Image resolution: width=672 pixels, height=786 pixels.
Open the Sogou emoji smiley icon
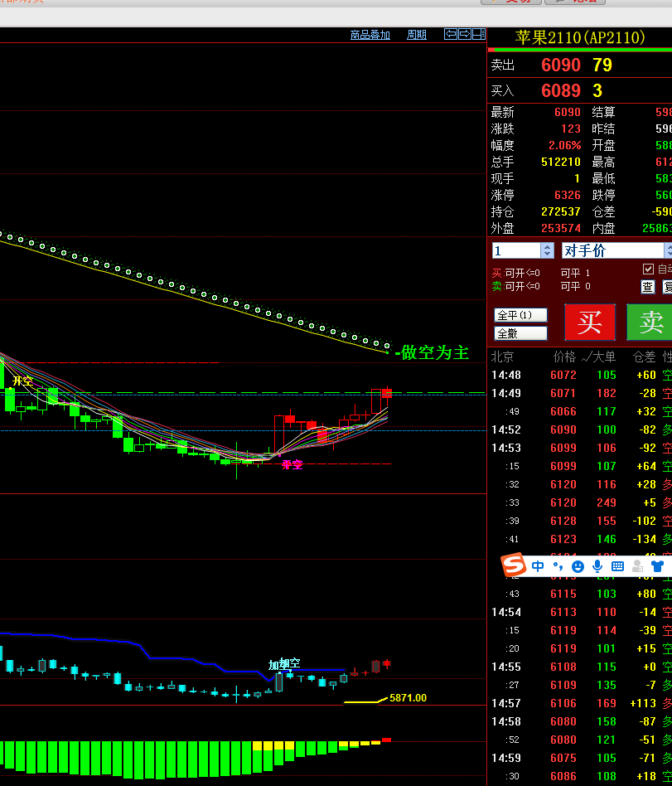click(578, 566)
